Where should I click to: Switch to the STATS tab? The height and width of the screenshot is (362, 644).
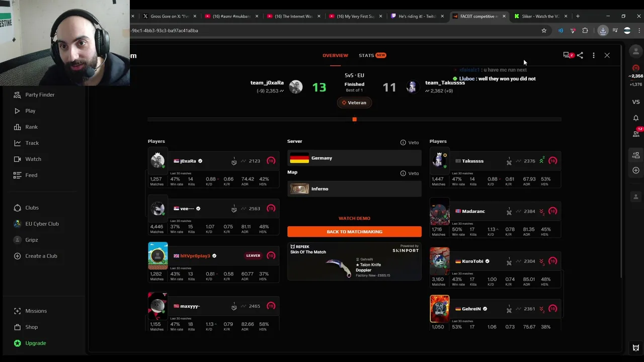pos(372,55)
